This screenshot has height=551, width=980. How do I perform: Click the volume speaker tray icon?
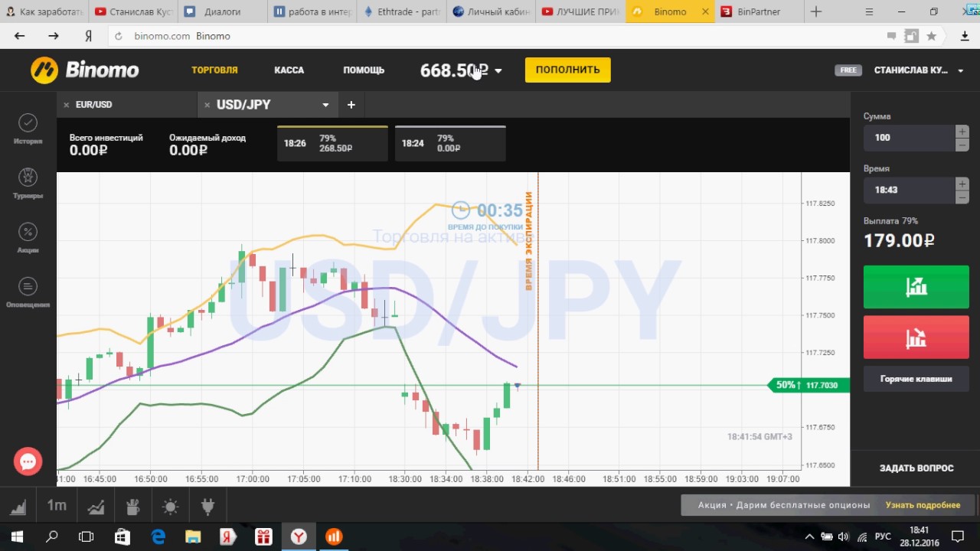844,536
